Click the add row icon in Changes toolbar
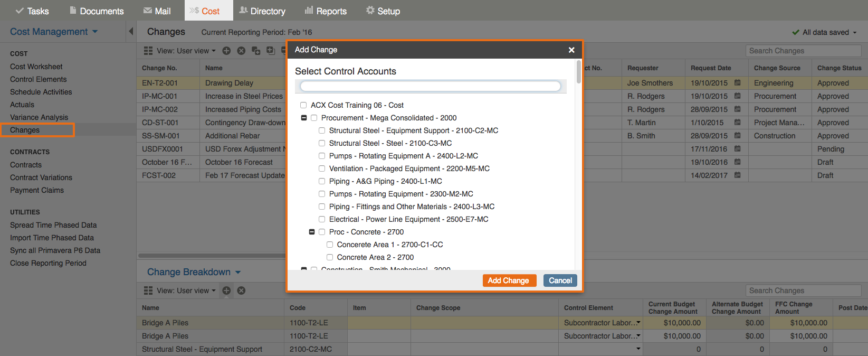 [226, 51]
